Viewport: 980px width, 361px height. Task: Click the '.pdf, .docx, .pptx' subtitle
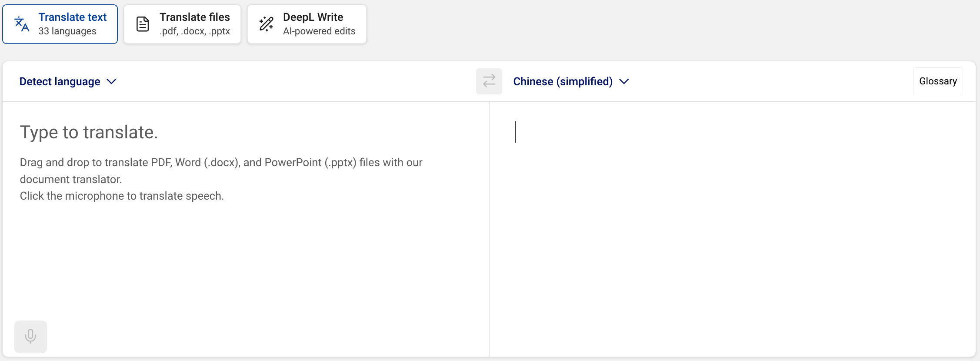195,31
